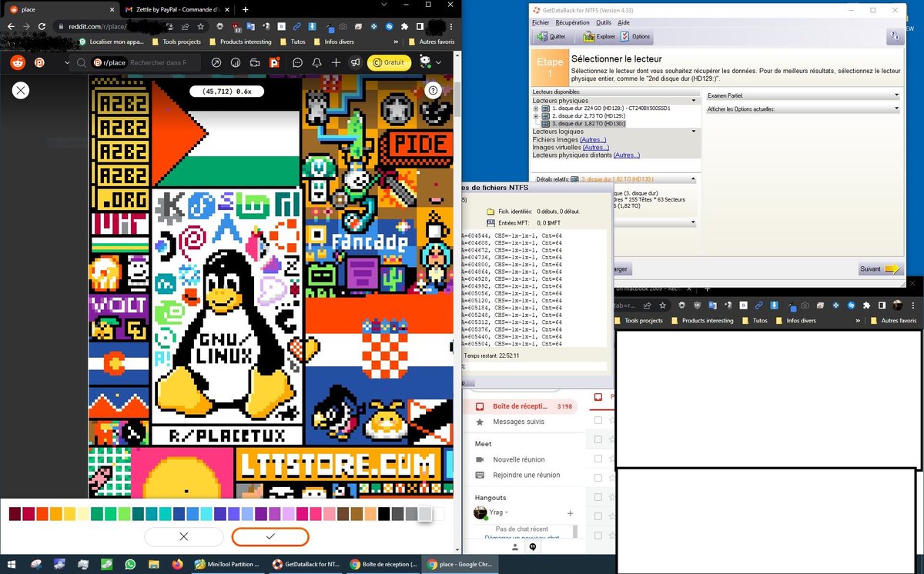This screenshot has height=574, width=924.
Task: Cancel pixel placement with the X button
Action: pos(183,536)
